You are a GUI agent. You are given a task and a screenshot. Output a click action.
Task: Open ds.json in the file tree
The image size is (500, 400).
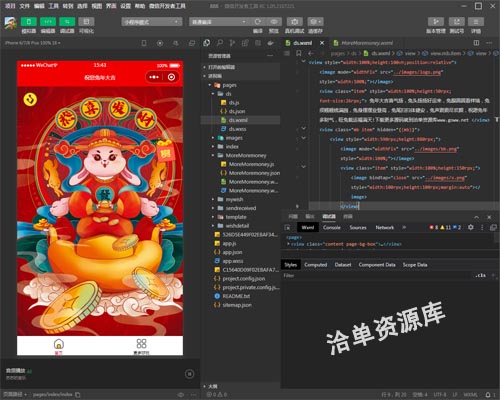(237, 111)
